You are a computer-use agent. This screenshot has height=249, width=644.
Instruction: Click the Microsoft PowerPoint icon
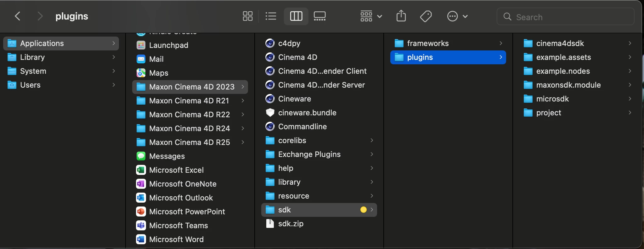pyautogui.click(x=141, y=211)
